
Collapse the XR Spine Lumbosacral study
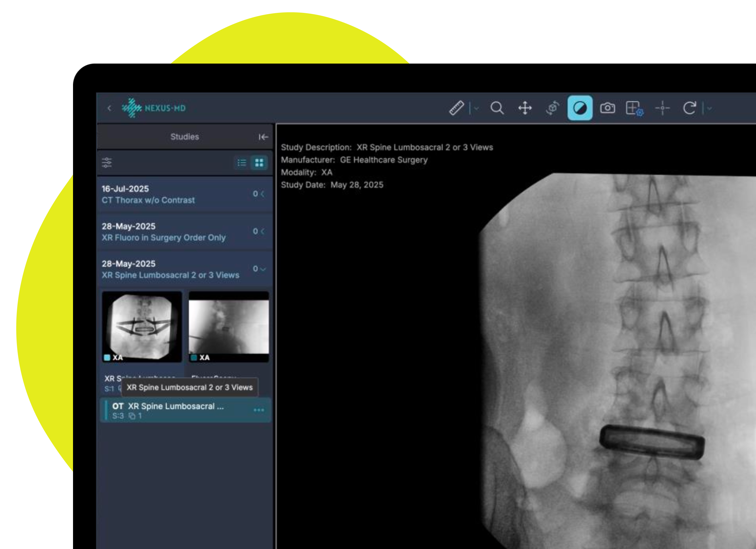click(263, 269)
